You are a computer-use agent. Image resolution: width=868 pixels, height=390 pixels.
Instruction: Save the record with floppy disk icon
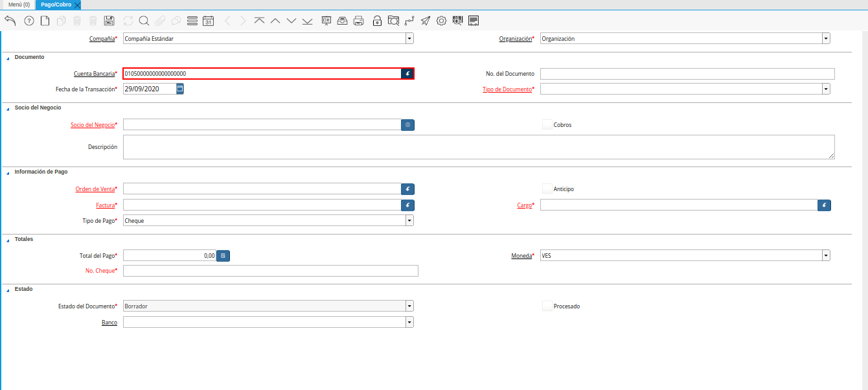(109, 21)
